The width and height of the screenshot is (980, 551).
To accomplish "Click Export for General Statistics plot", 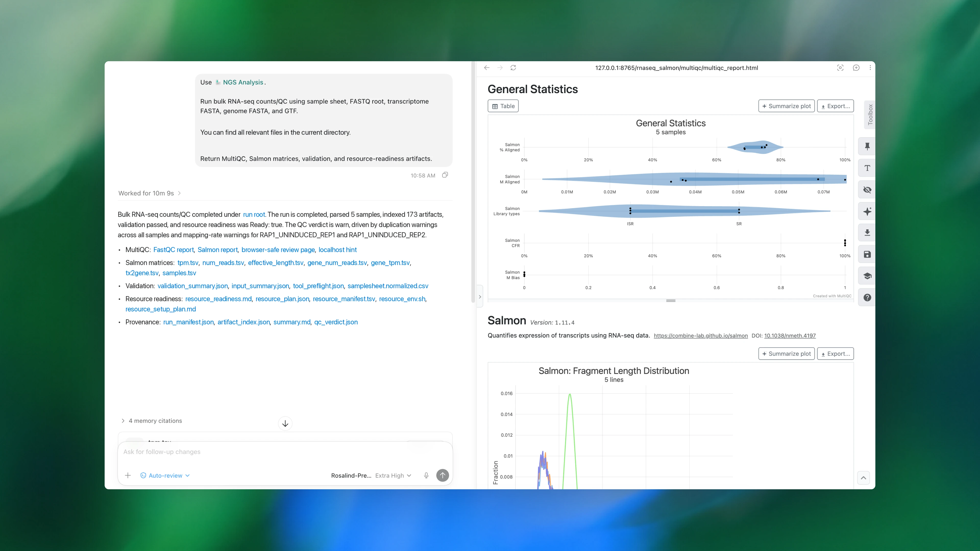I will (836, 106).
